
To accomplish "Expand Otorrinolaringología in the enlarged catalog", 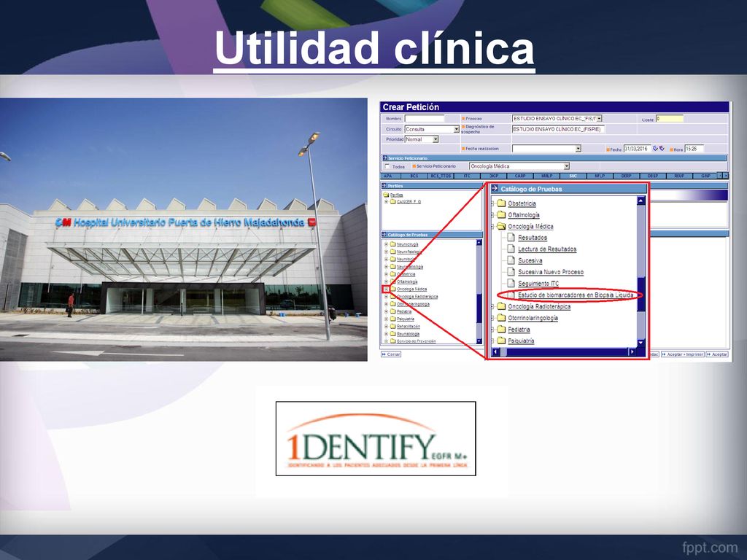I will pos(493,318).
